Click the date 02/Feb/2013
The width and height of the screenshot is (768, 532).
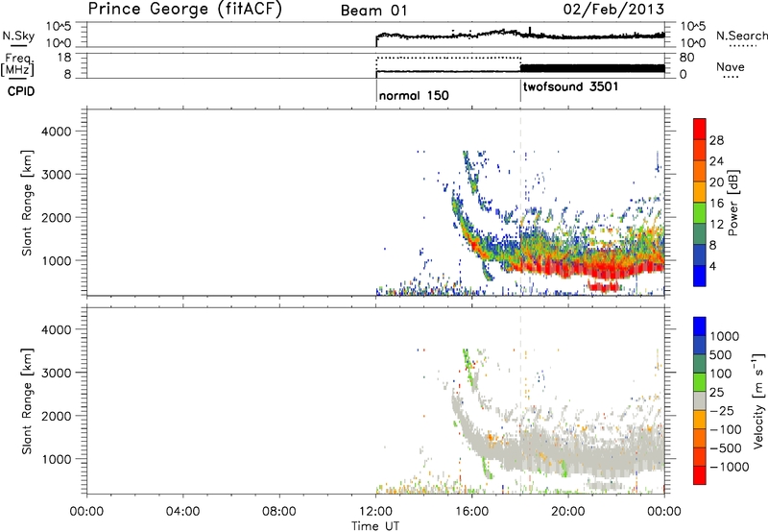coord(613,10)
